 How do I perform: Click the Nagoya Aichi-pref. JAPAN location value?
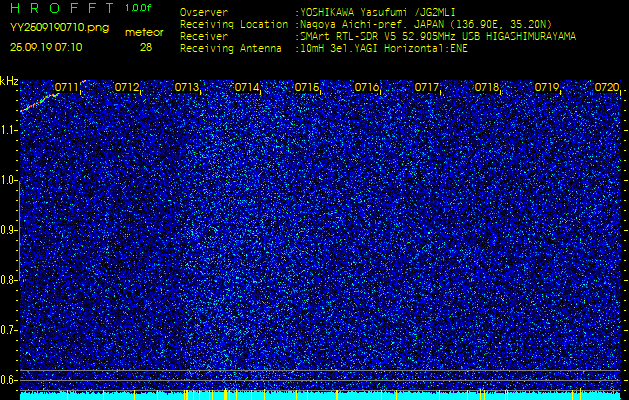[426, 24]
